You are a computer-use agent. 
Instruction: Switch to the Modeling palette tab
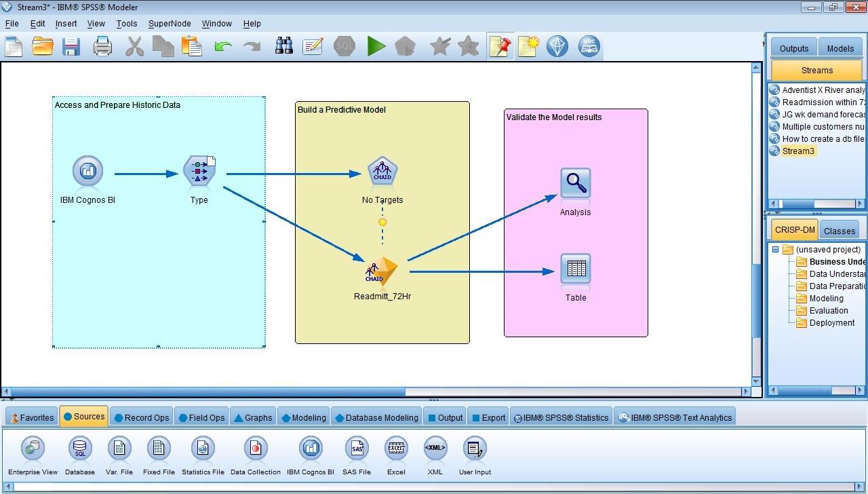pyautogui.click(x=303, y=417)
